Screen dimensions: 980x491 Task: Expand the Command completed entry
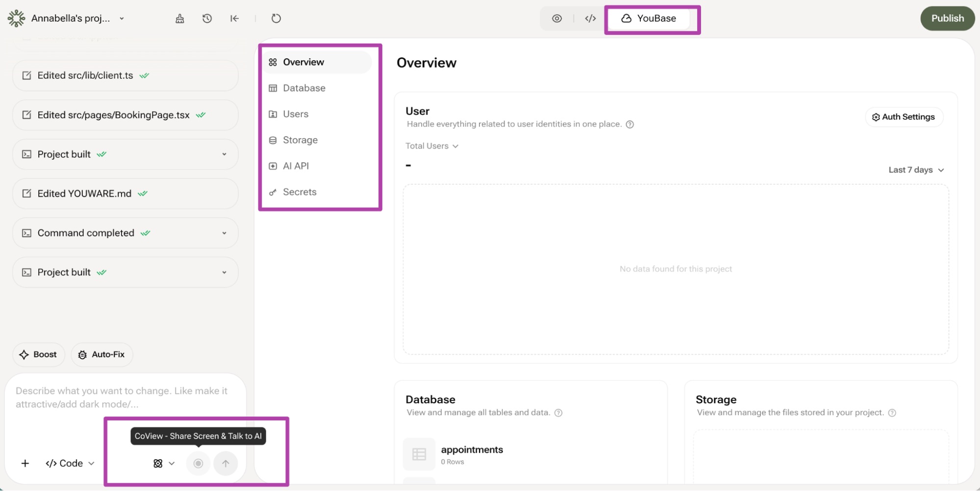[x=126, y=233]
